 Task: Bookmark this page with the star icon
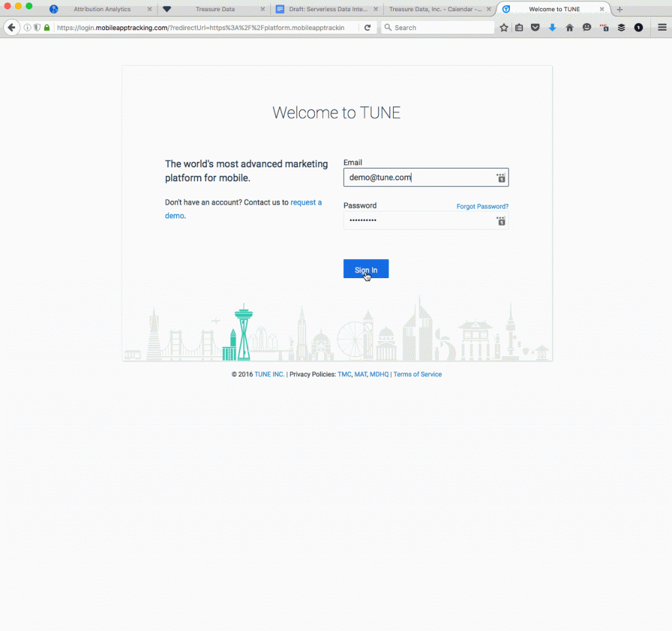click(x=504, y=28)
